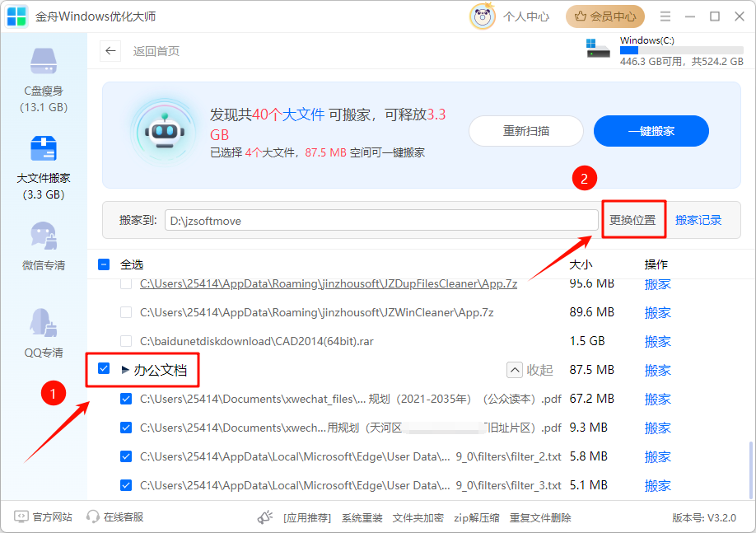This screenshot has width=756, height=533.
Task: Click the 搬家到 destination path field
Action: coord(381,221)
